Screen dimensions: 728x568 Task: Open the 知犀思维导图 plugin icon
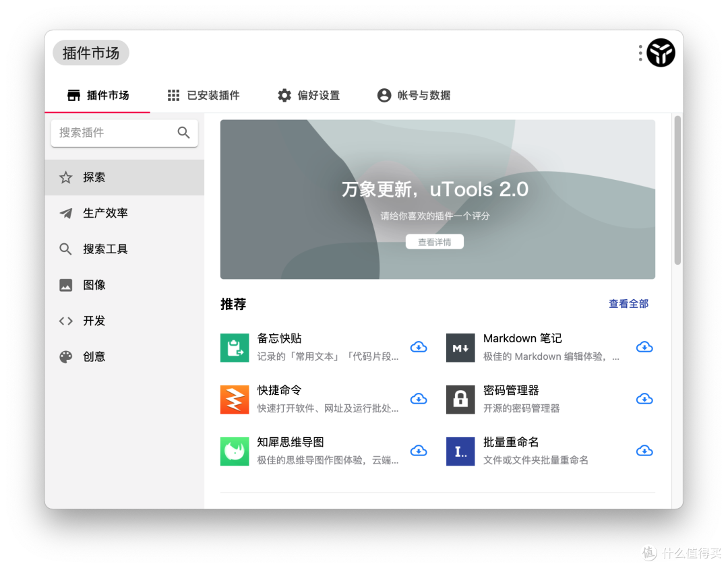coord(235,451)
